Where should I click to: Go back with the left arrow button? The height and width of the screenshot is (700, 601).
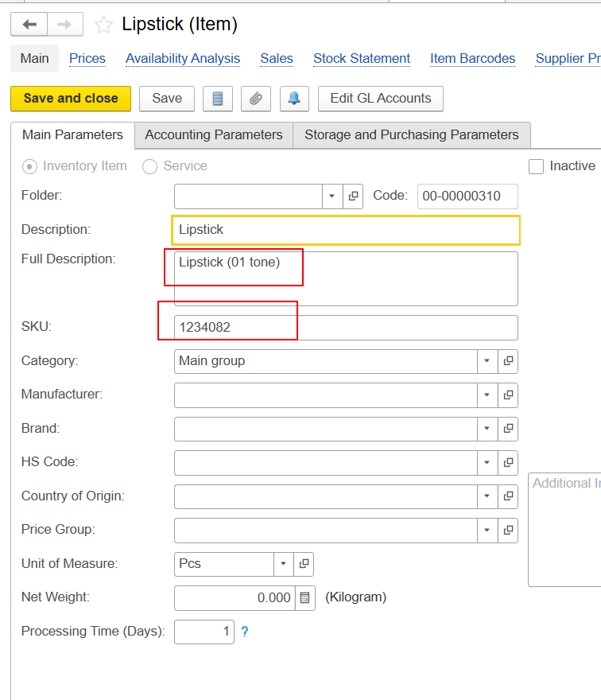pyautogui.click(x=29, y=24)
